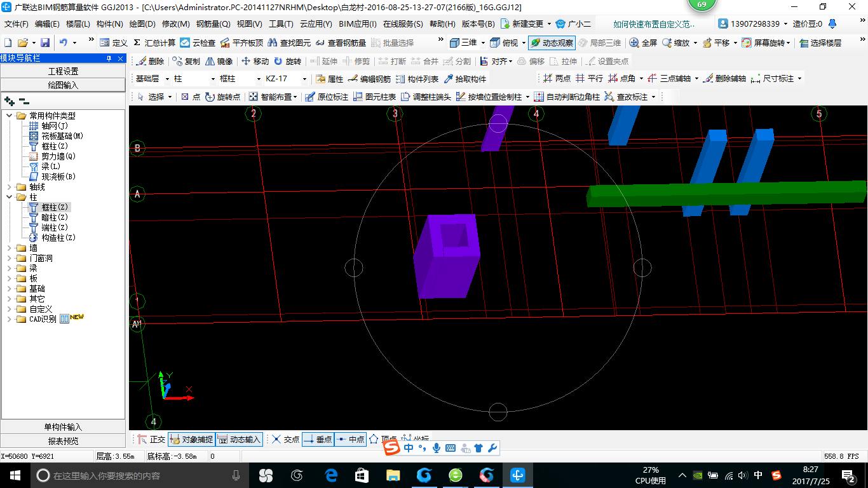This screenshot has width=868, height=488.
Task: Click the 单构件输入 panel button
Action: tap(63, 427)
